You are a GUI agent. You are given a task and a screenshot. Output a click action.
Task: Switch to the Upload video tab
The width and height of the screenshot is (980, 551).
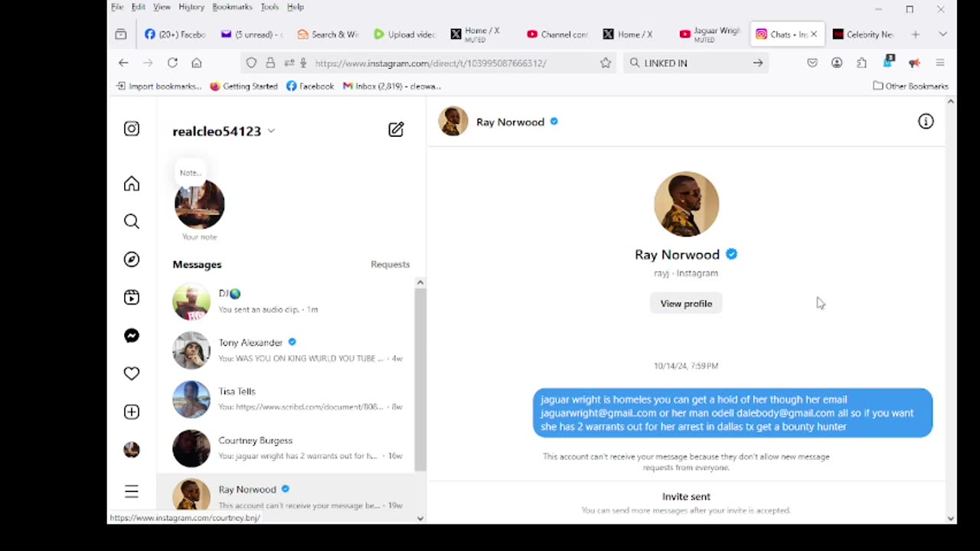(404, 34)
